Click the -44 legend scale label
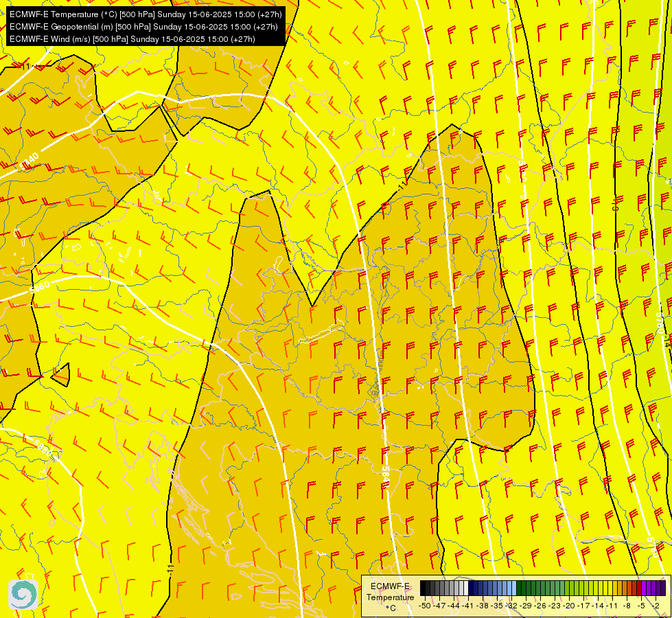672x618 pixels. pyautogui.click(x=454, y=606)
